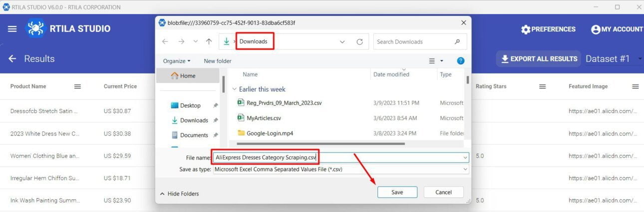The image size is (644, 212).
Task: Click the PREFERENCES gear icon
Action: (x=525, y=29)
